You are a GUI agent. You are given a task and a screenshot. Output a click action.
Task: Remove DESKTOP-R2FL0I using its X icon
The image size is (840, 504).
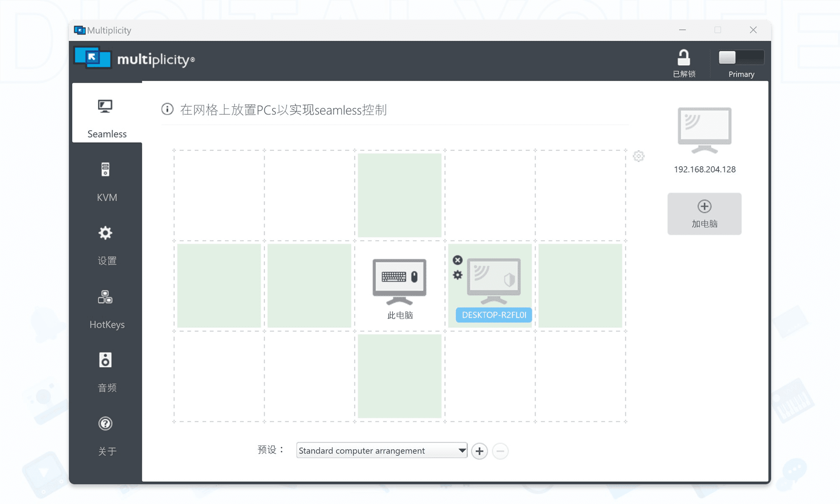click(457, 260)
